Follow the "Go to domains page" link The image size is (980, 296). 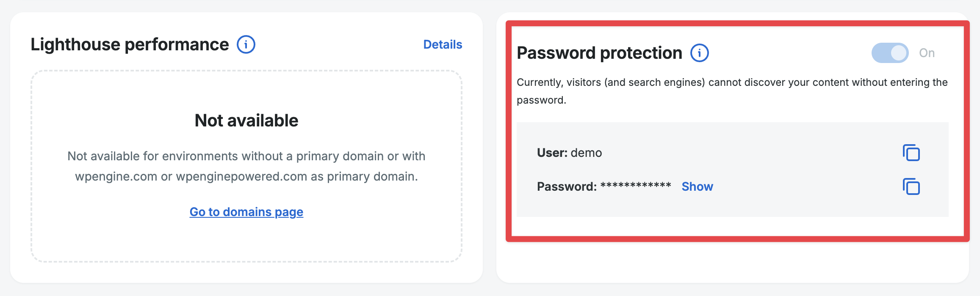(x=246, y=212)
